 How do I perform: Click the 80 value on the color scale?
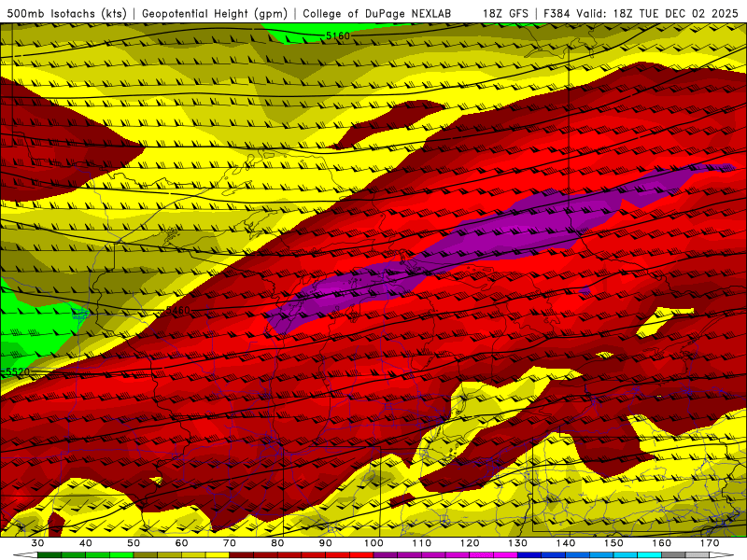[x=277, y=543]
